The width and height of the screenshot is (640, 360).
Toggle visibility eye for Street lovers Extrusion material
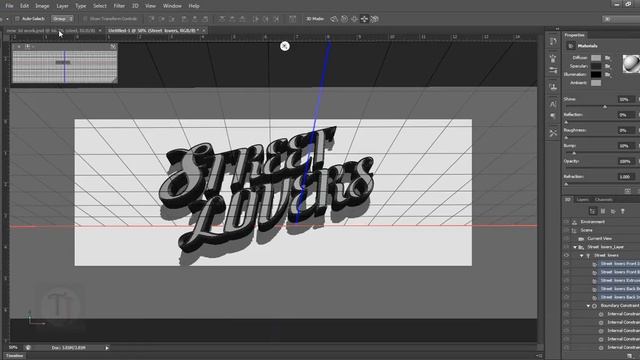click(566, 280)
